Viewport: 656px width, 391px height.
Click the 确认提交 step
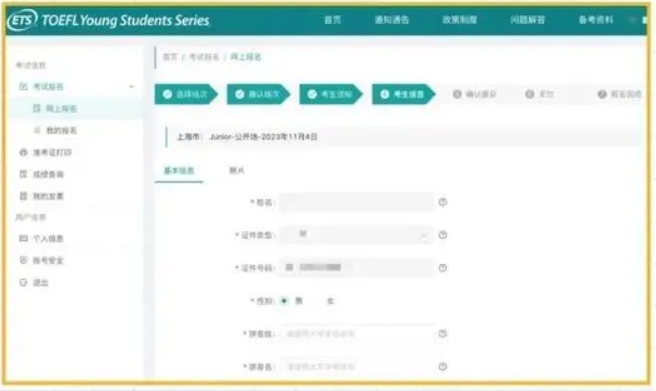click(475, 94)
